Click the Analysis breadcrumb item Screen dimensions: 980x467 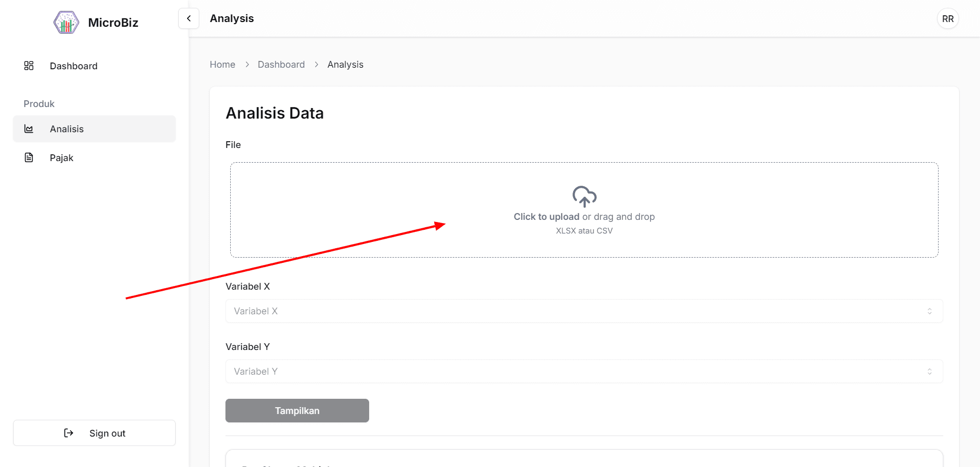(346, 65)
